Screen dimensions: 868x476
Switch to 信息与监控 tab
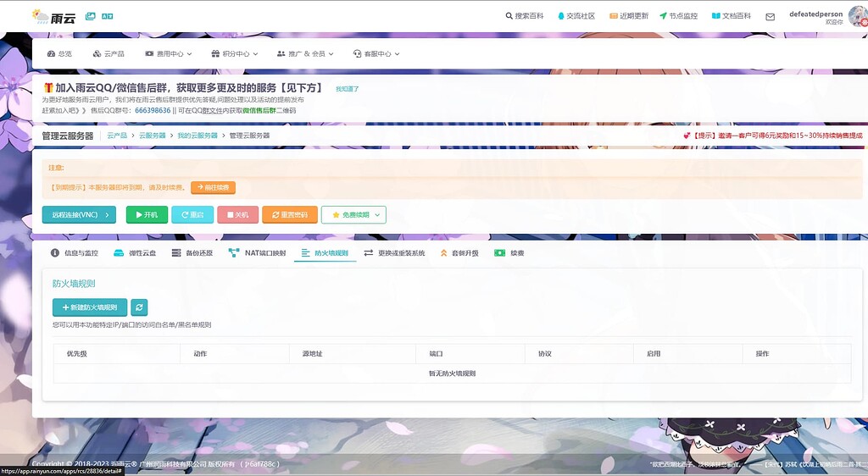click(x=75, y=253)
